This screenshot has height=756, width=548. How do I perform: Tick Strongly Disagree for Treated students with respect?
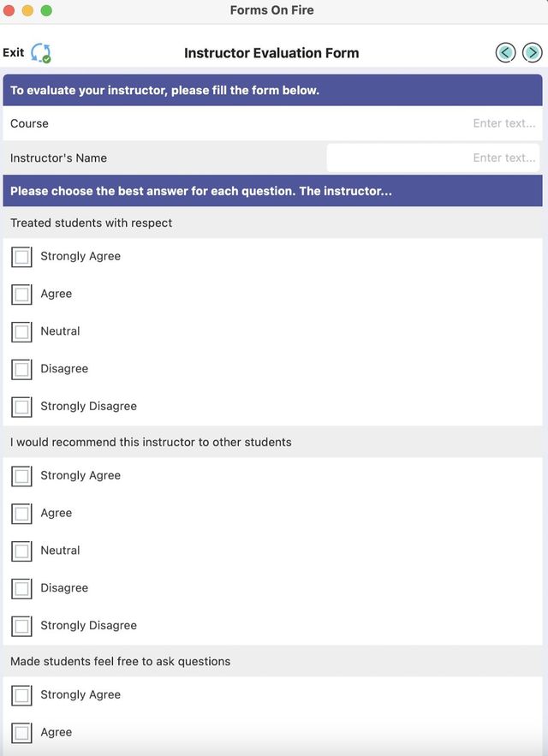(21, 407)
